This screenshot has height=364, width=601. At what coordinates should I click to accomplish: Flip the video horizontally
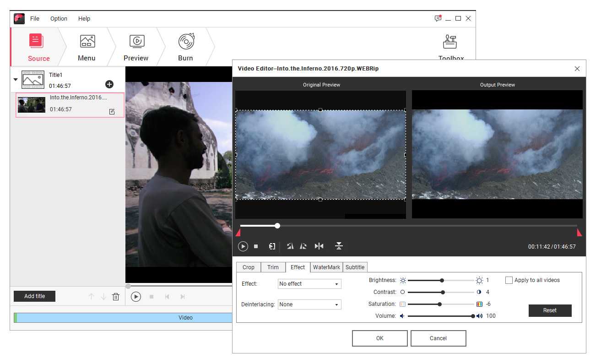(319, 246)
